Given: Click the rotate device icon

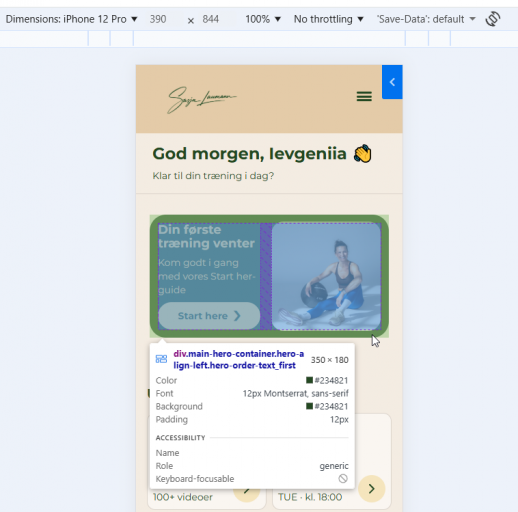Looking at the screenshot, I should (493, 19).
